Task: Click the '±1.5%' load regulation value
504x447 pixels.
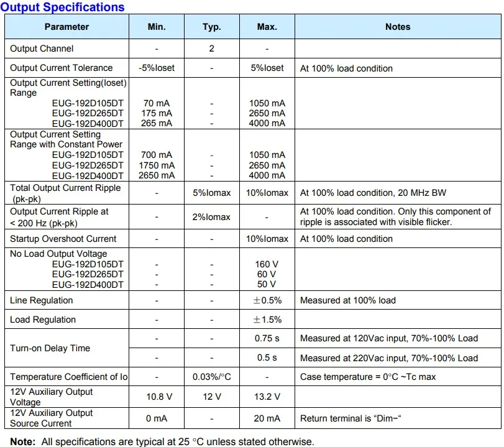Action: [x=267, y=320]
